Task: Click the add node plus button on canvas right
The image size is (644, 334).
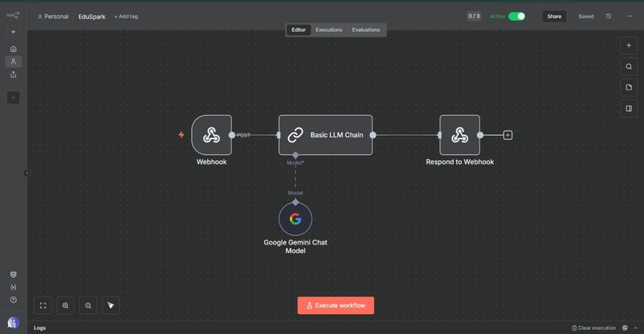Action: pos(628,46)
